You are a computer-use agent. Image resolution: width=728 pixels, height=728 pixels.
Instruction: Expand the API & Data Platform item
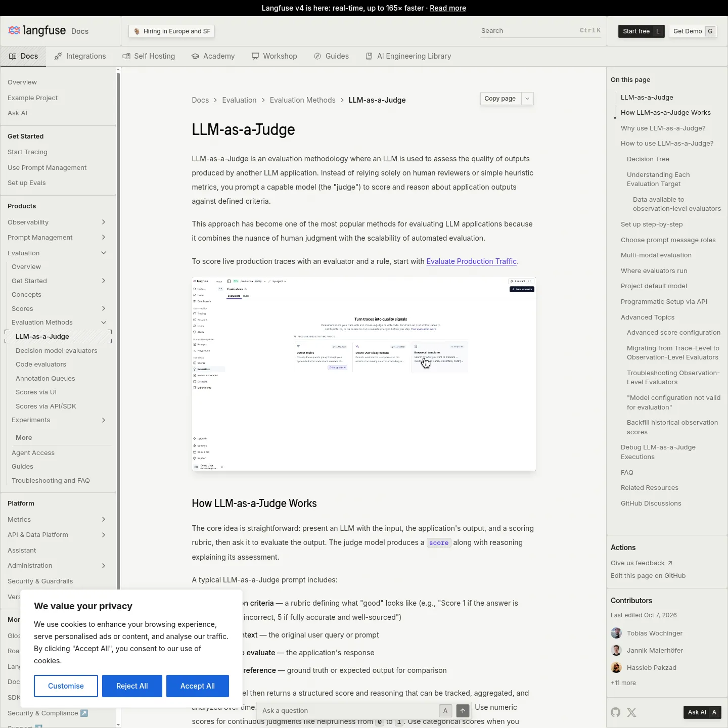pos(104,534)
